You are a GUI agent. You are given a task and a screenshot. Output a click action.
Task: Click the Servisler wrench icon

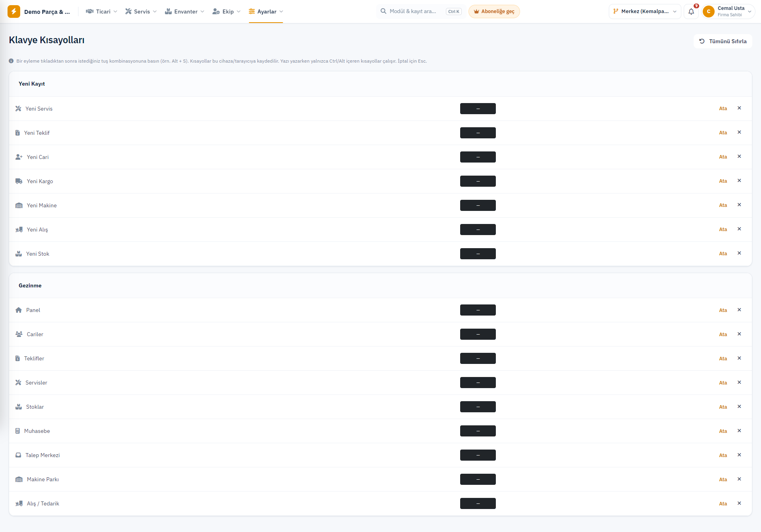18,383
